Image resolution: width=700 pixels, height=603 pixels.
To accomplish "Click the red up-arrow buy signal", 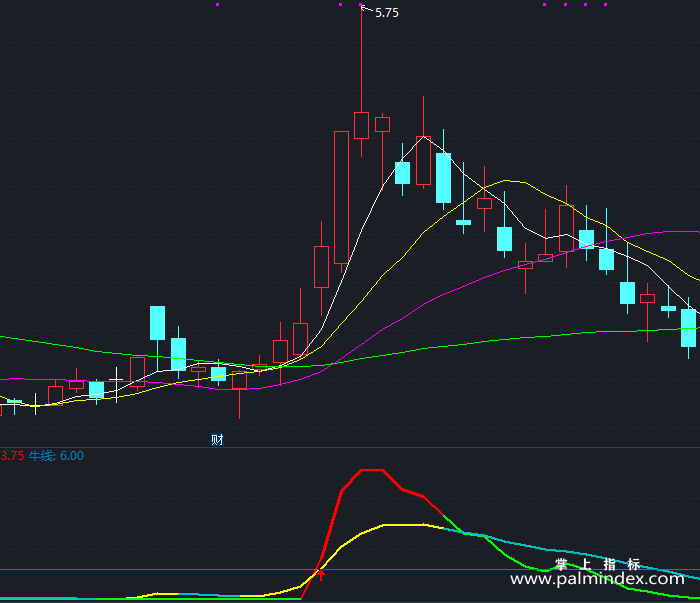I will tap(321, 574).
